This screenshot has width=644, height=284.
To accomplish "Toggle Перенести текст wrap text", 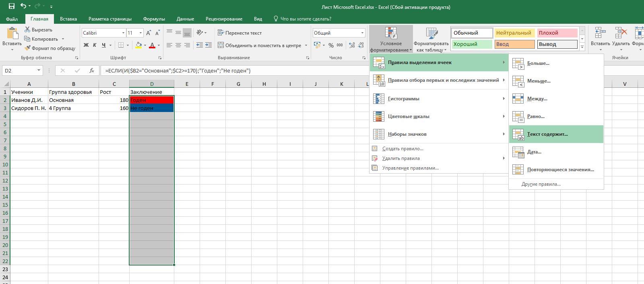I will click(239, 33).
